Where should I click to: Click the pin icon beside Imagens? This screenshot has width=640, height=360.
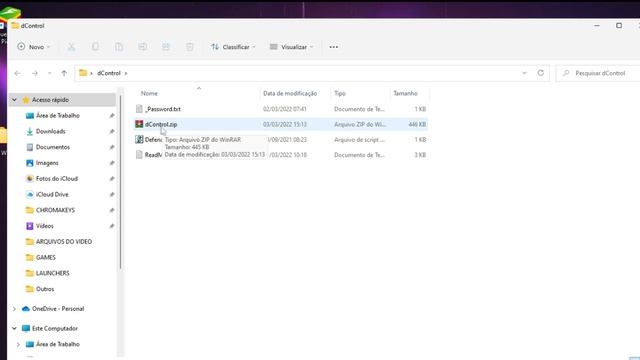point(111,163)
